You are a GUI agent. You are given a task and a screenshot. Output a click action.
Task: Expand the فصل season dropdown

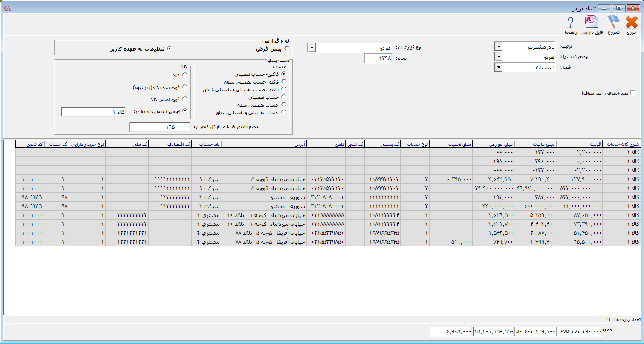click(x=498, y=67)
